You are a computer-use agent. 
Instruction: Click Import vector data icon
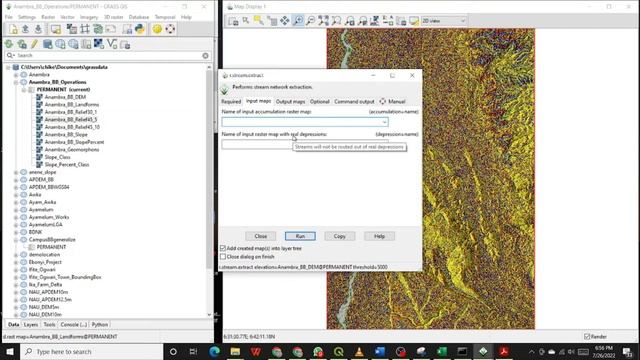click(112, 44)
